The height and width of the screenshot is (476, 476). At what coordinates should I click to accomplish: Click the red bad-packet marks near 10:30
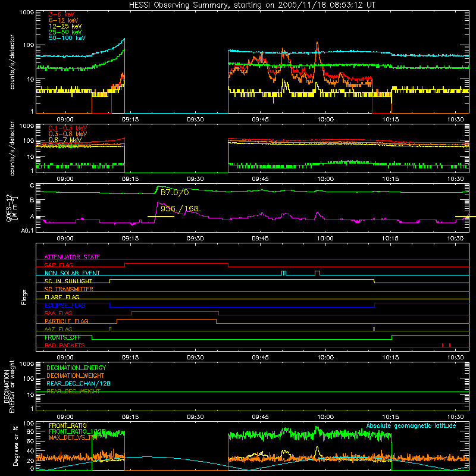(x=446, y=345)
